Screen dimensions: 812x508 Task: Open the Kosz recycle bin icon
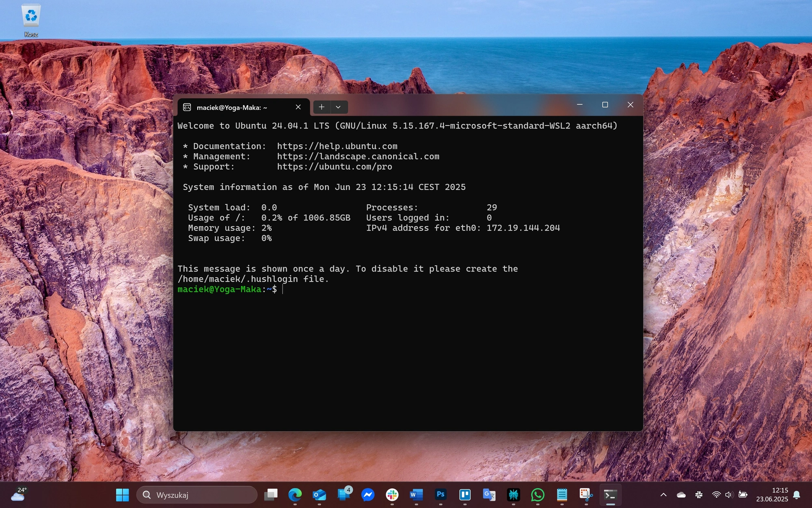click(31, 21)
